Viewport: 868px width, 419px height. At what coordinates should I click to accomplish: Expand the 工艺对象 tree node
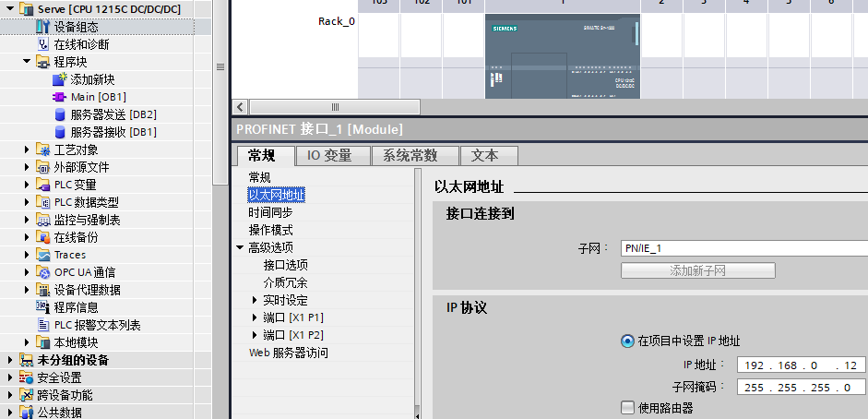click(27, 150)
